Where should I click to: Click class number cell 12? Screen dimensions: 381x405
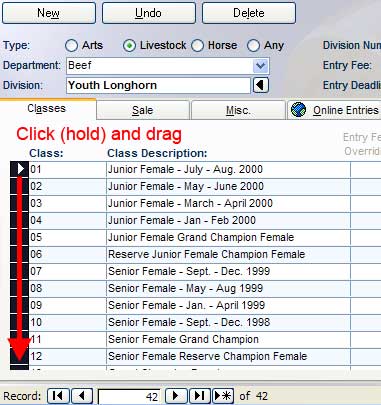pyautogui.click(x=68, y=357)
